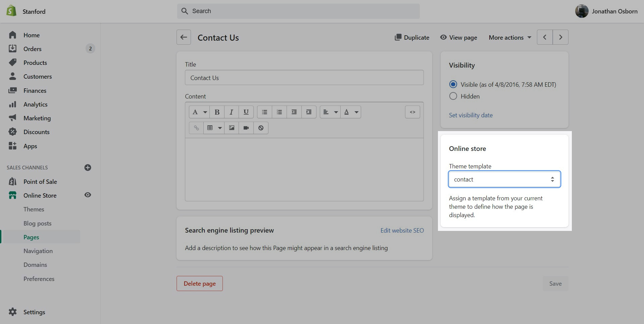The width and height of the screenshot is (644, 324).
Task: Open the Set visibility date link
Action: (x=470, y=115)
